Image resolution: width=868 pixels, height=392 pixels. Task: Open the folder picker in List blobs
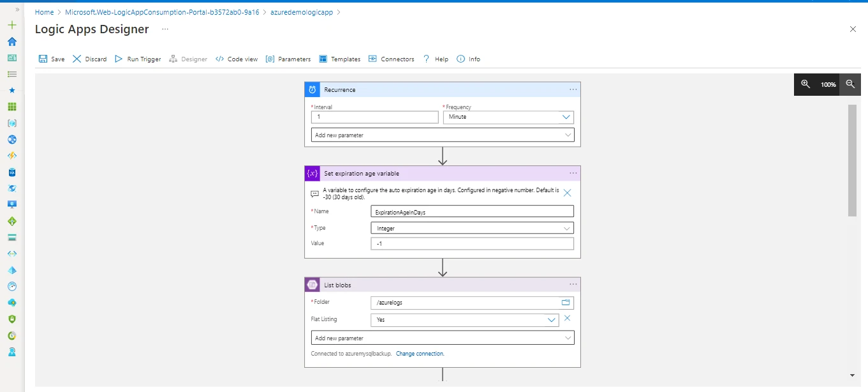[x=565, y=302]
